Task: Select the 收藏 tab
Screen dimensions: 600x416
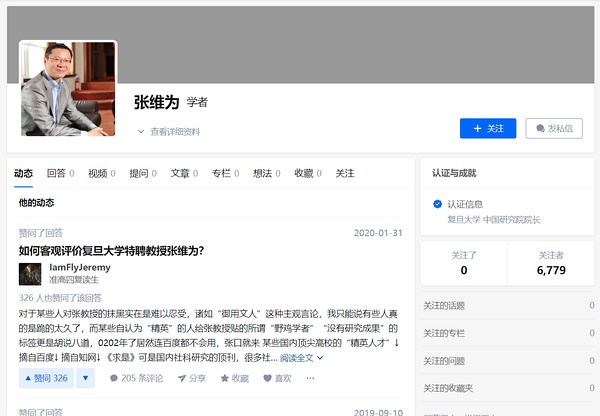Action: tap(308, 173)
